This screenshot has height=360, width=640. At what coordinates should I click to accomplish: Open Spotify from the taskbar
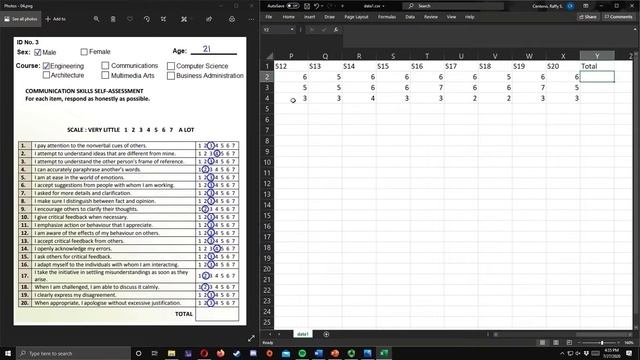302,353
